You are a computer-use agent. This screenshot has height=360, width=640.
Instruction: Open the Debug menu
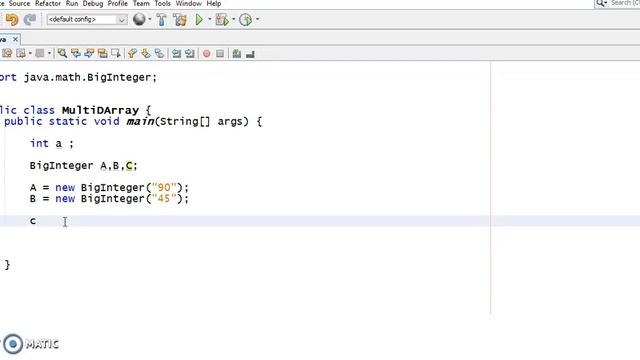pyautogui.click(x=93, y=3)
